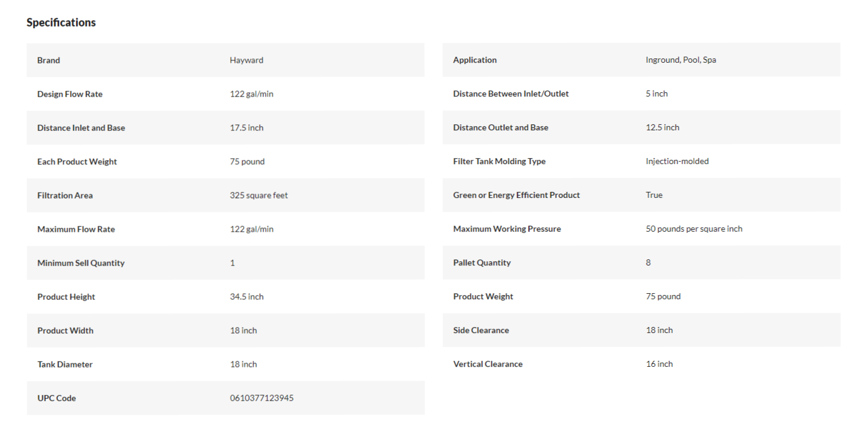Click the Product Height value 34.5 inch
The width and height of the screenshot is (868, 432).
click(x=247, y=297)
